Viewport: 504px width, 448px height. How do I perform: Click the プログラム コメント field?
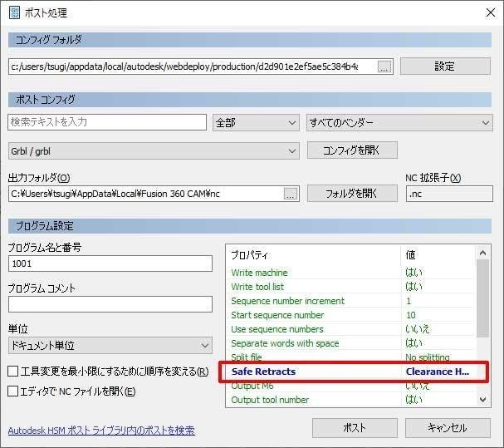point(110,304)
